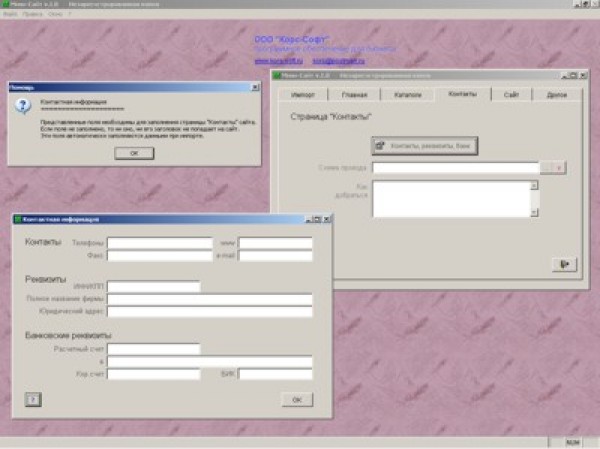
Task: Close the Помощь help dialog
Action: click(255, 87)
